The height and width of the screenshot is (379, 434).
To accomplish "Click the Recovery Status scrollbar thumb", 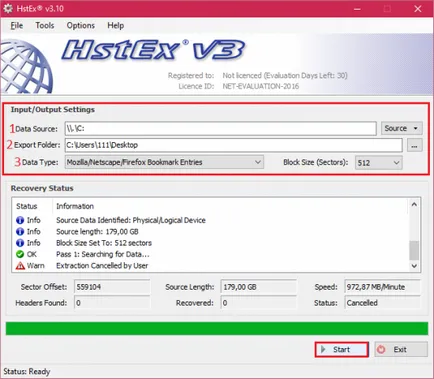I will coord(414,250).
